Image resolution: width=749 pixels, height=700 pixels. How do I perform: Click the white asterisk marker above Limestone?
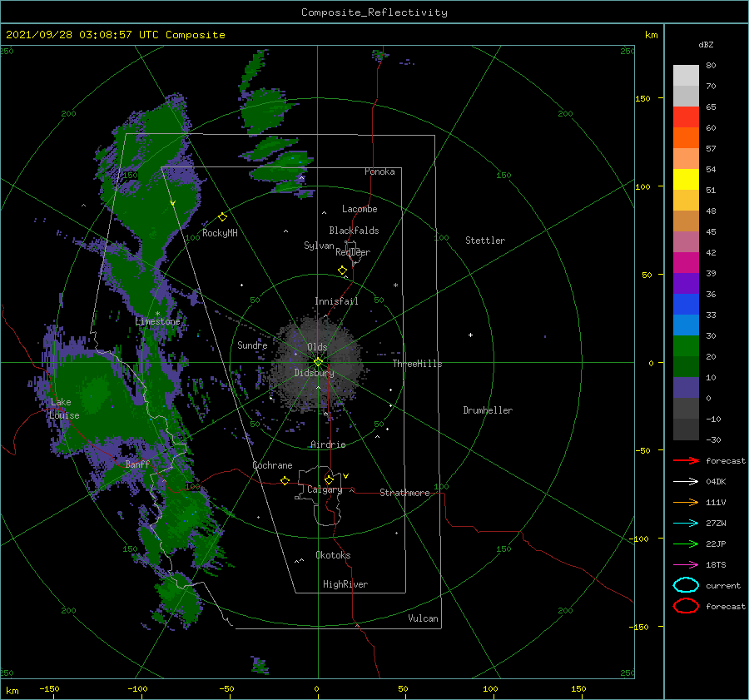click(x=157, y=314)
